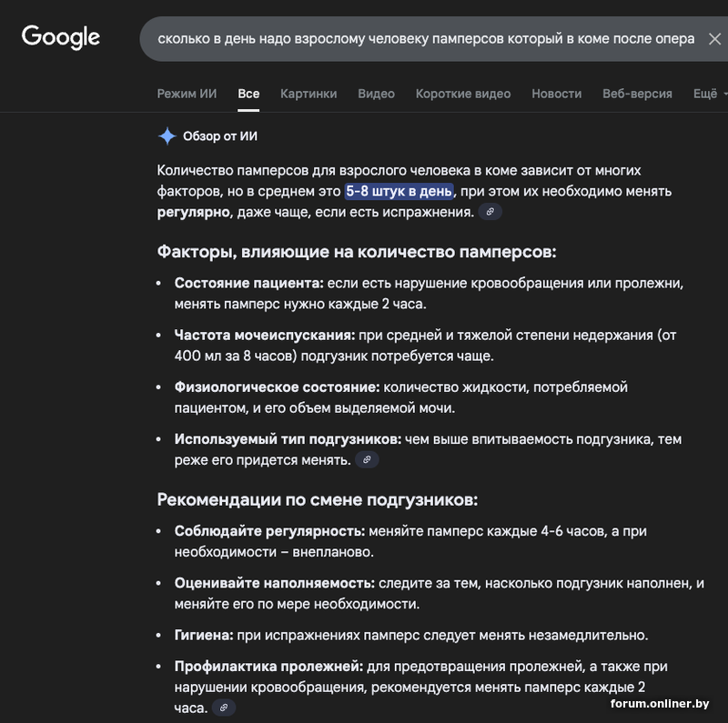728x723 pixels.
Task: Click the 'Рекомендации по смене подгузников' heading
Action: (317, 500)
